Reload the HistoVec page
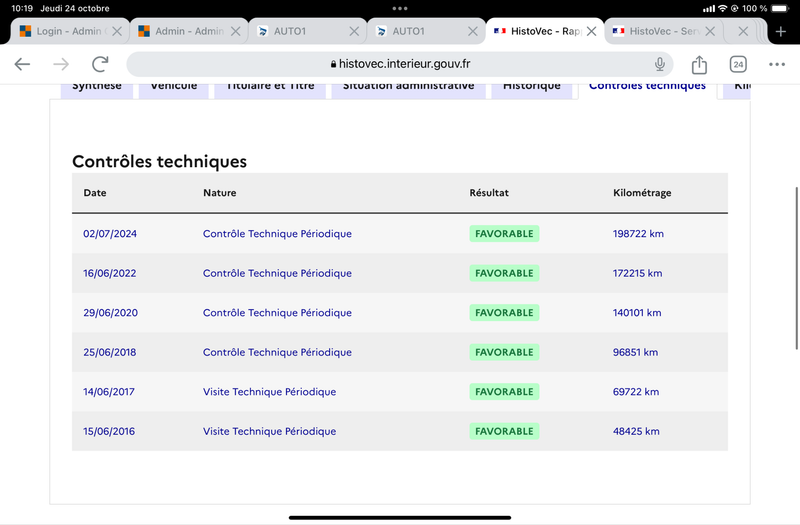The width and height of the screenshot is (800, 525). point(100,64)
